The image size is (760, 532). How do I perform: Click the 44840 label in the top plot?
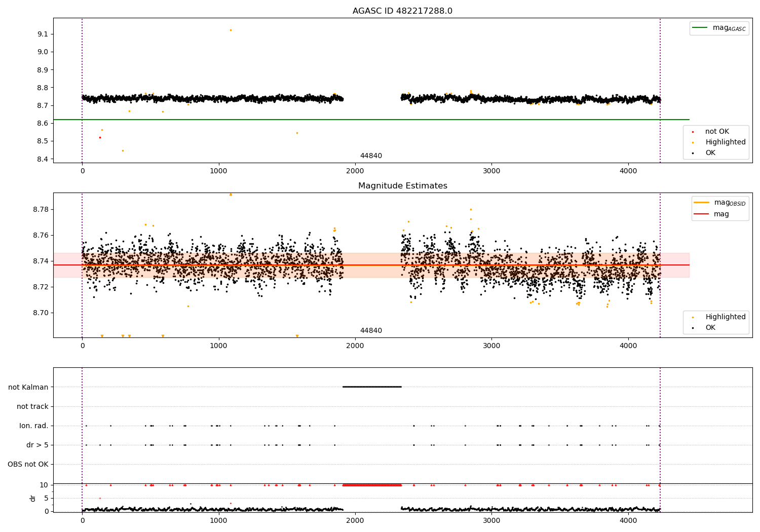coord(371,156)
